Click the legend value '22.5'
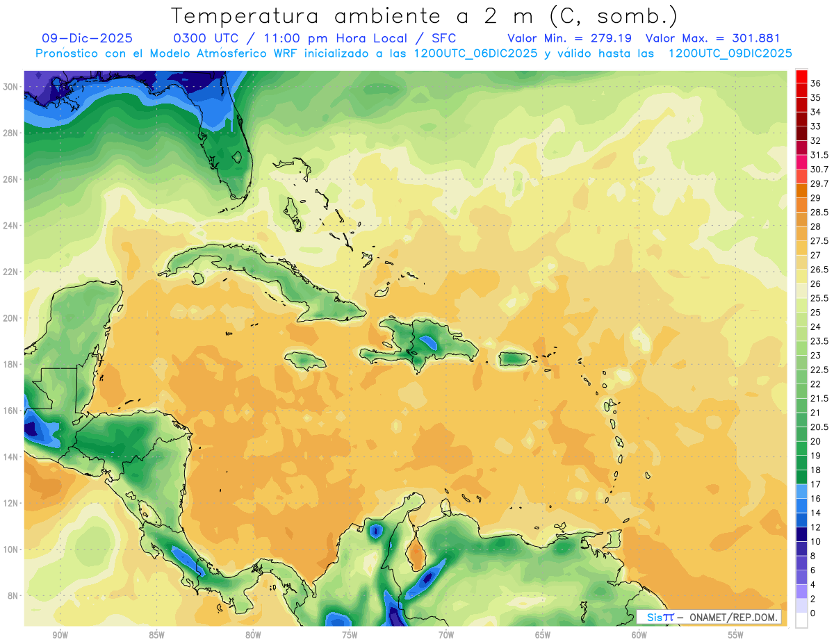The width and height of the screenshot is (834, 644). pyautogui.click(x=819, y=370)
